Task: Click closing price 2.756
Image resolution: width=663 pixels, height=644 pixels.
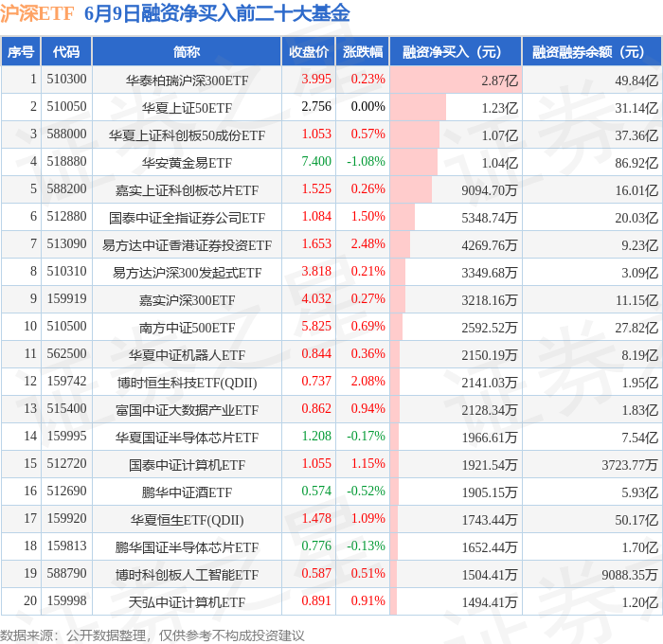Action: (316, 106)
